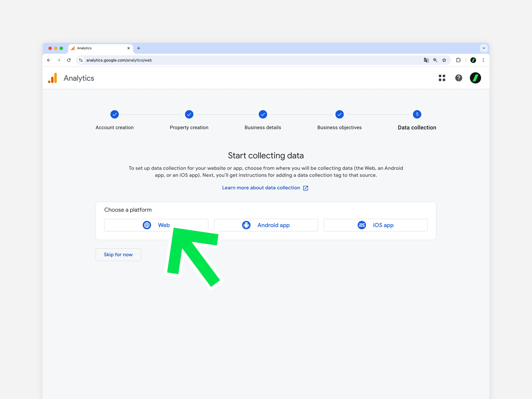This screenshot has width=532, height=399.
Task: Go back with the browser back arrow
Action: [x=49, y=60]
